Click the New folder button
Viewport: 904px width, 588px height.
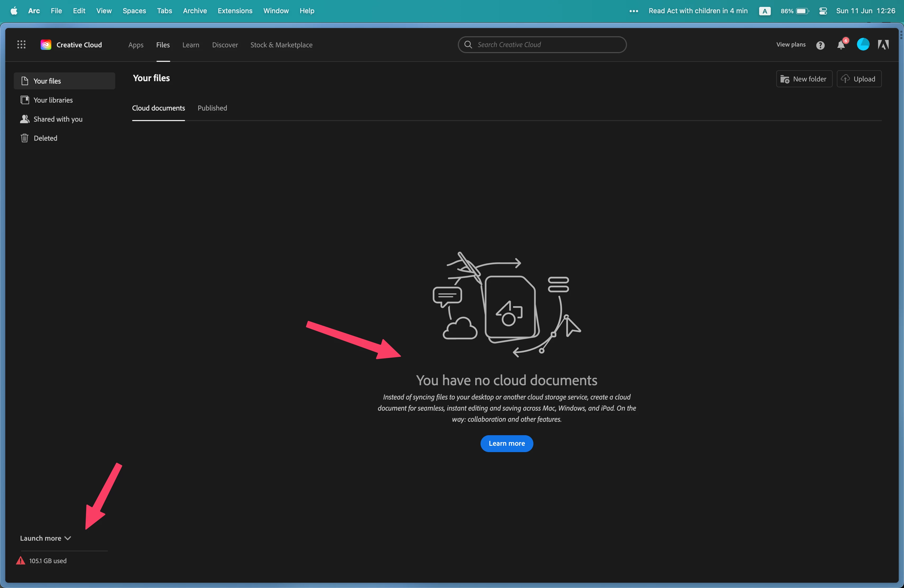click(804, 79)
